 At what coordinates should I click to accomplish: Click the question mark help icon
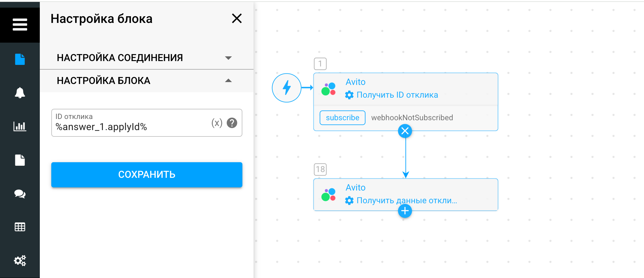click(x=232, y=123)
